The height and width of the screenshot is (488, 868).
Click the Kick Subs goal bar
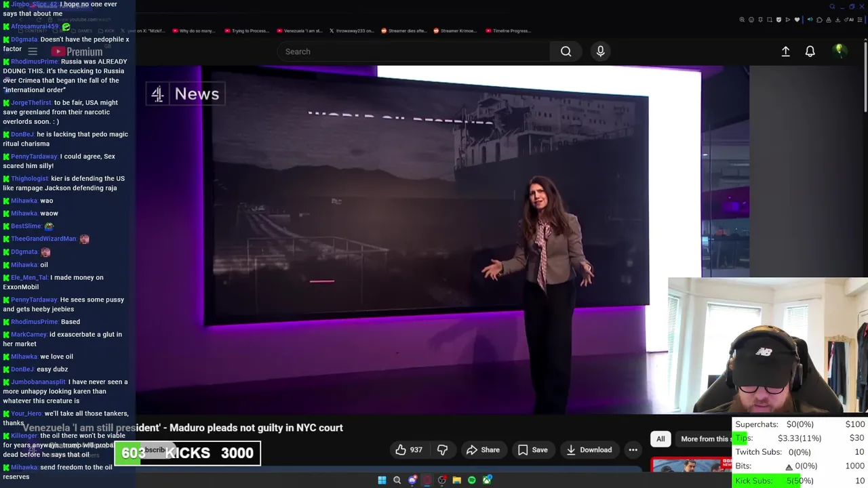800,481
